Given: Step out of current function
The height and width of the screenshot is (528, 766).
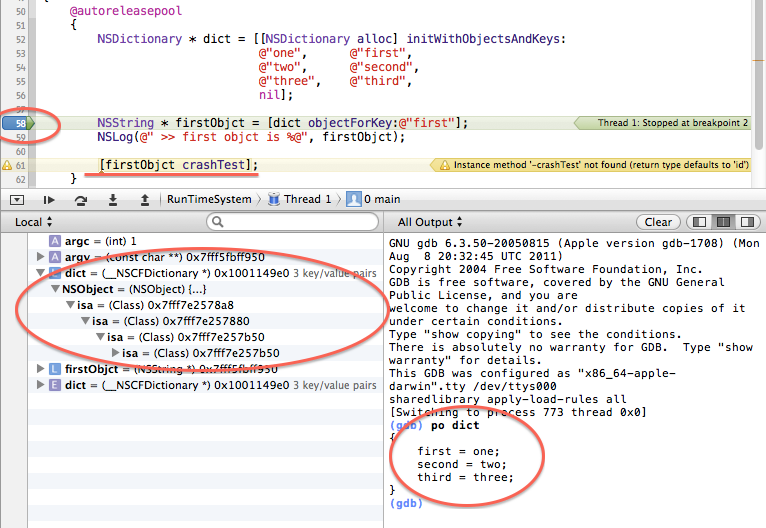Looking at the screenshot, I should click(145, 200).
